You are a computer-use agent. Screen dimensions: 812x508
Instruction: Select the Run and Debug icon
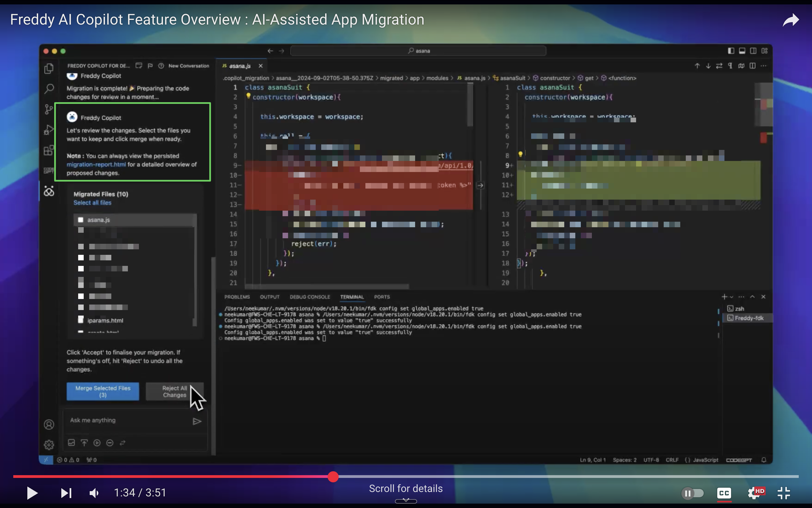point(49,129)
